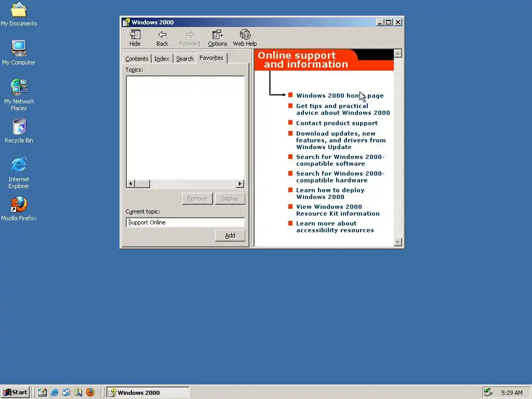The height and width of the screenshot is (399, 532).
Task: Open View Windows 2000 Resource Kit information
Action: point(338,210)
